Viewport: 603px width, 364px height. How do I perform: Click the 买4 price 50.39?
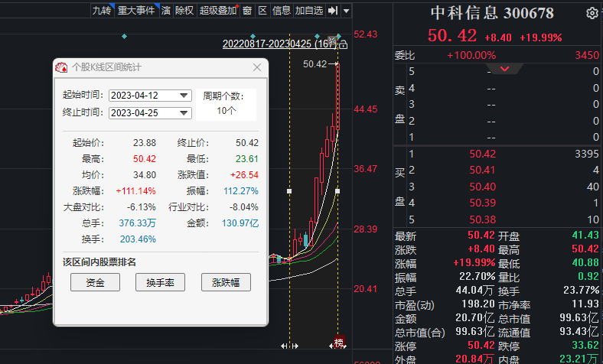pos(482,203)
